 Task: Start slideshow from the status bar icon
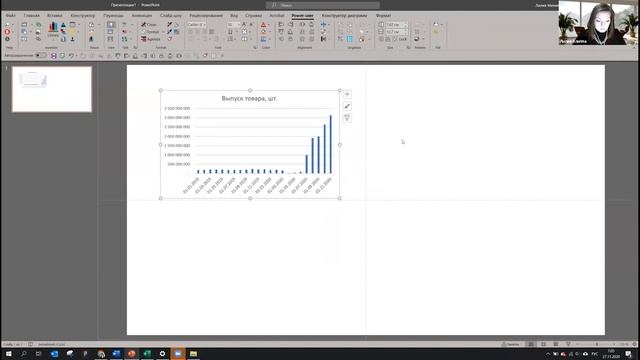coord(568,344)
